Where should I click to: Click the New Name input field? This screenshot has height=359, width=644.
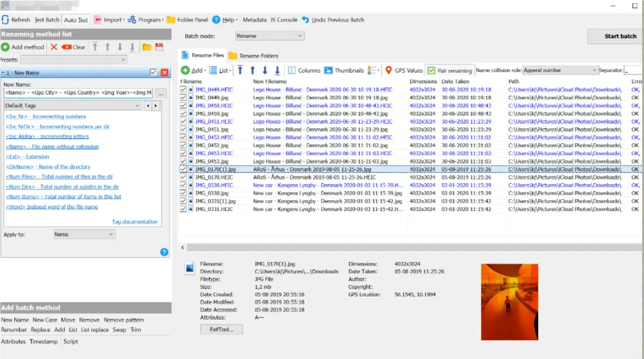(x=79, y=93)
